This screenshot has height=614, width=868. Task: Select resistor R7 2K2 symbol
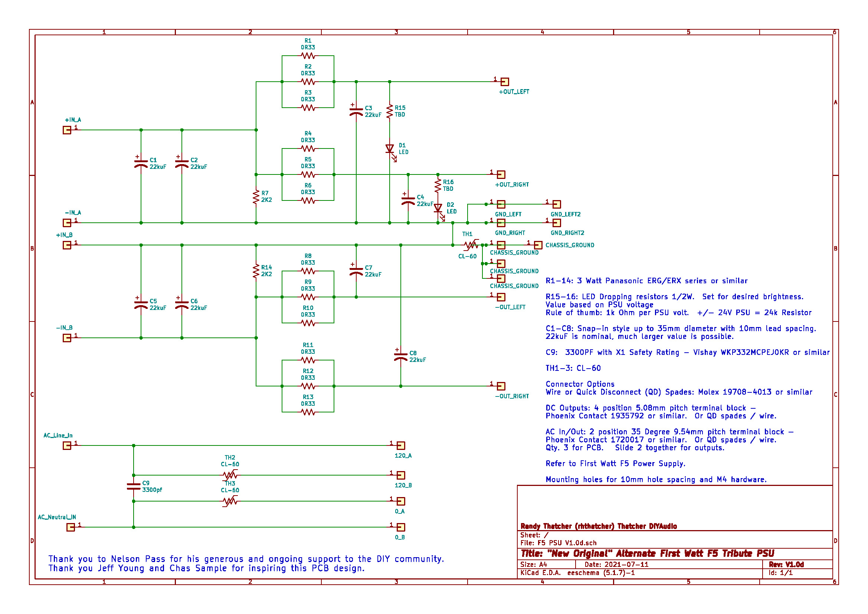click(256, 197)
